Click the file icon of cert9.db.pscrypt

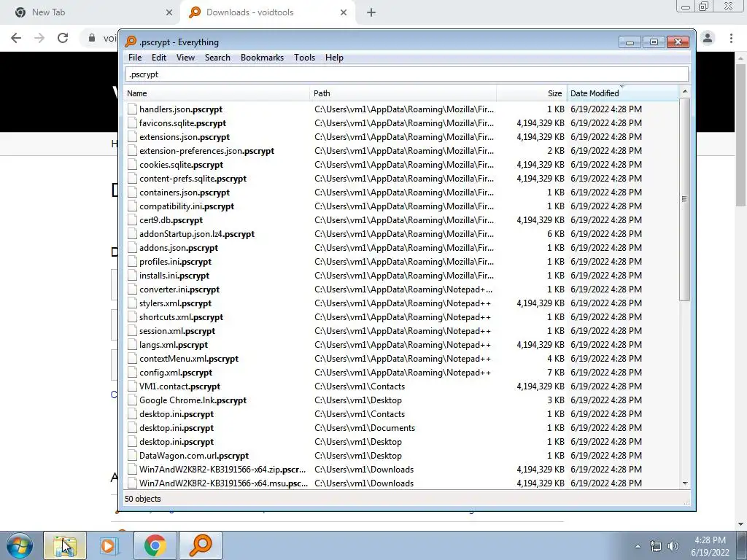[132, 220]
